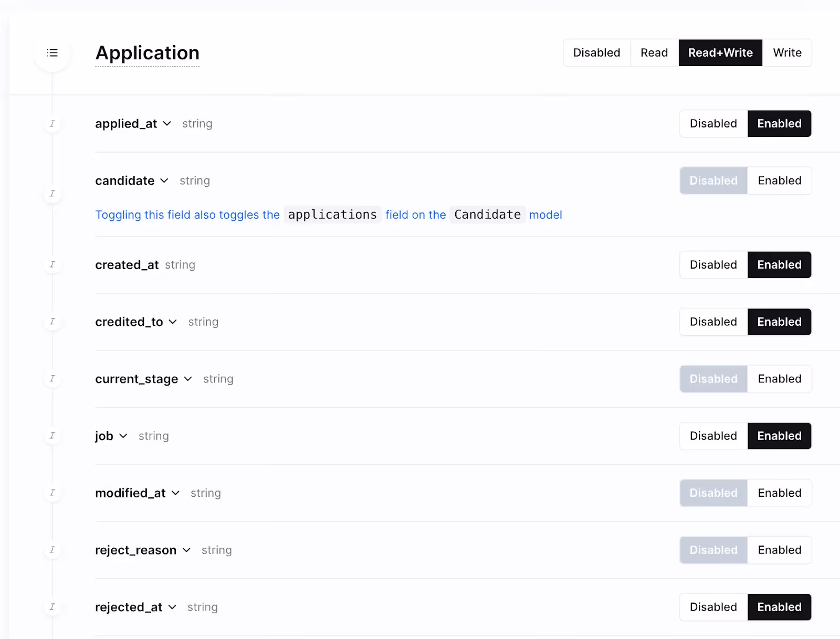Enable the candidate field
840x639 pixels.
coord(779,181)
